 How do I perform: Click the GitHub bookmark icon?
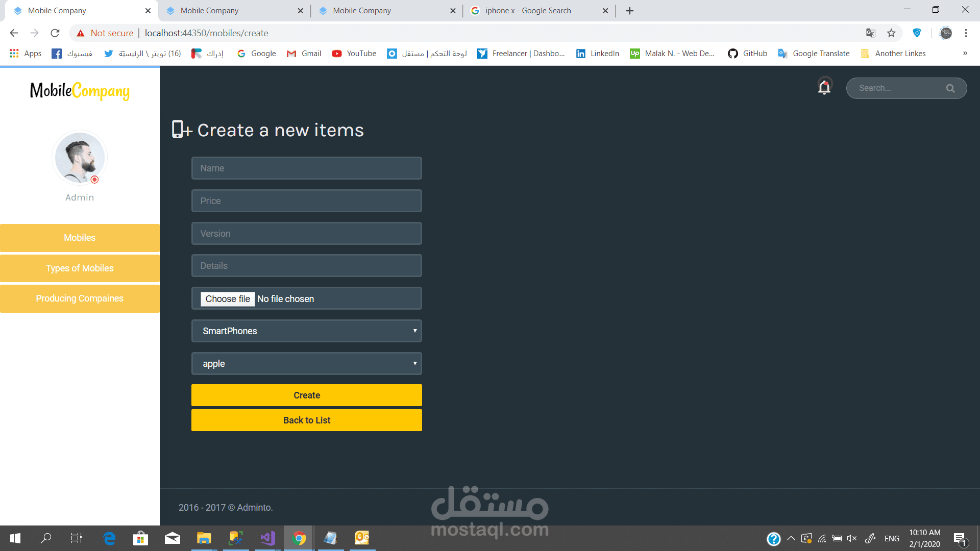(x=733, y=54)
